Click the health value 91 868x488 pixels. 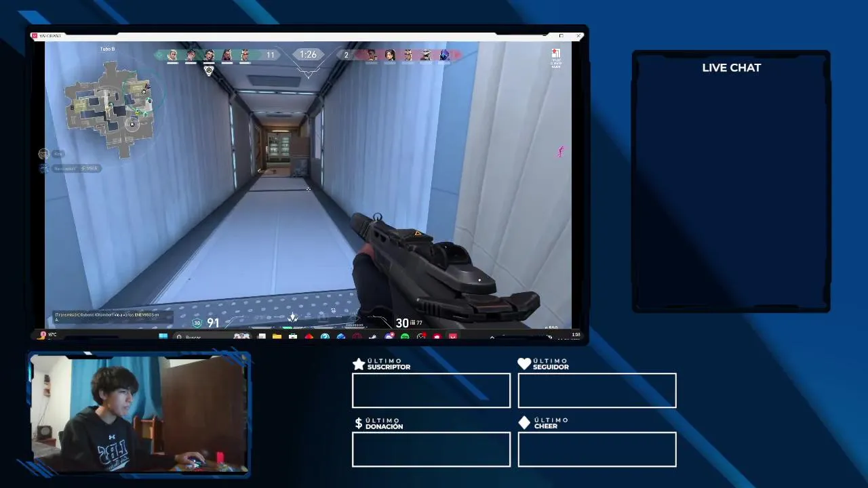213,323
